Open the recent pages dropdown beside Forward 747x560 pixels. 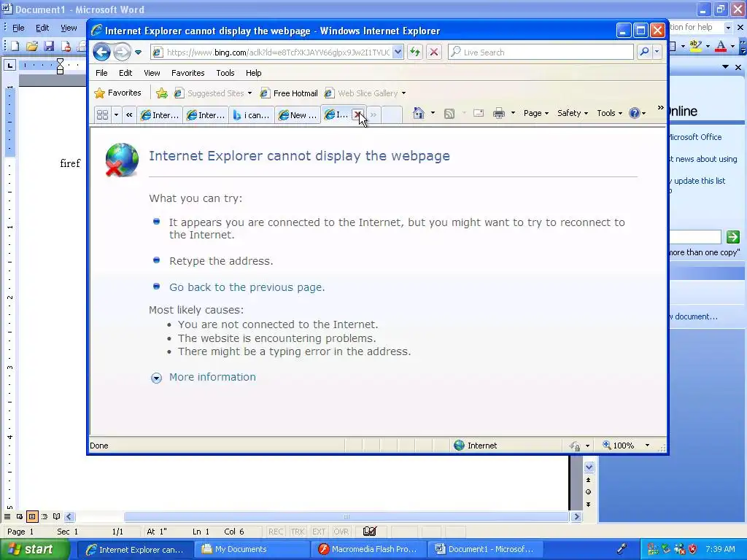coord(138,52)
